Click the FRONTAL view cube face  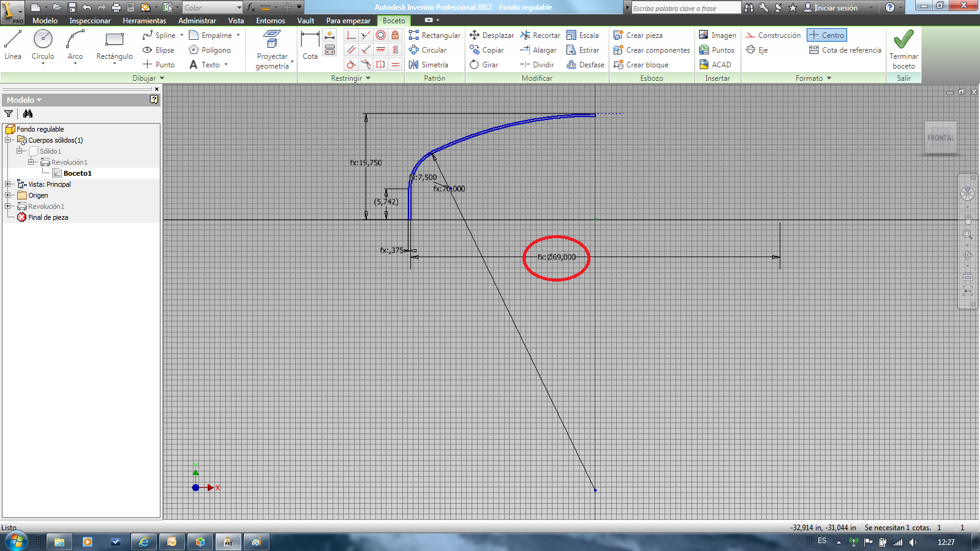pos(941,138)
